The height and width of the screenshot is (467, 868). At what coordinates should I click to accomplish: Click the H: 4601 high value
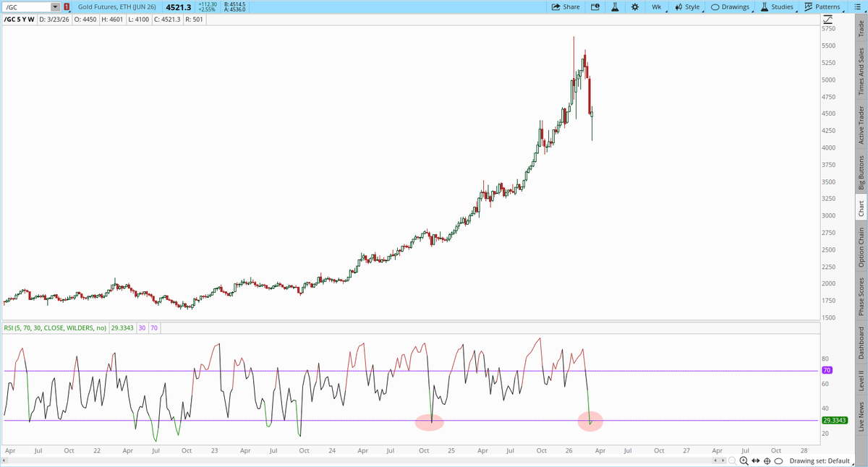pyautogui.click(x=111, y=20)
